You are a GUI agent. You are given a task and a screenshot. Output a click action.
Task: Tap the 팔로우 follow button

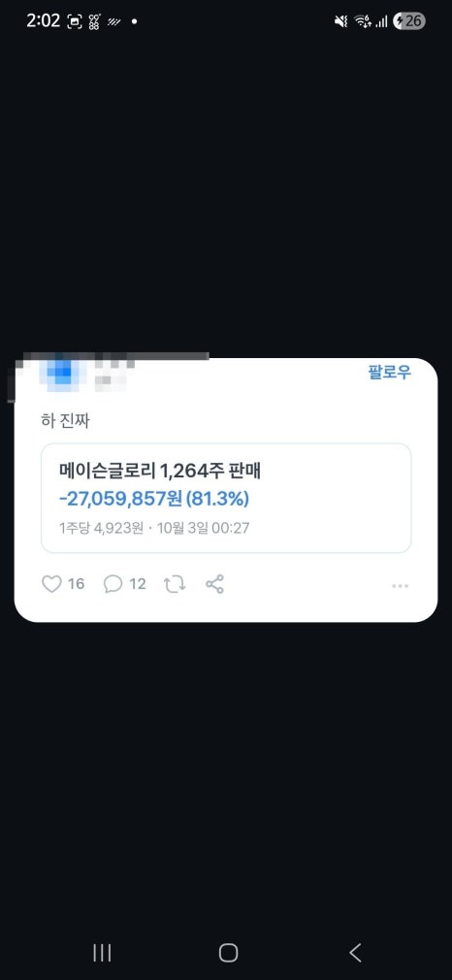390,373
